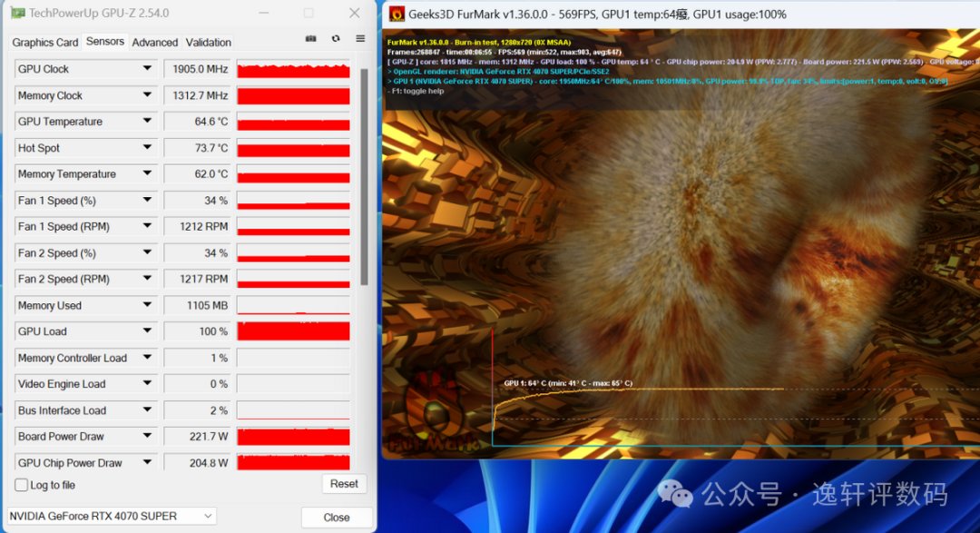Open the Memory Temperature sensor dropdown

(x=147, y=173)
